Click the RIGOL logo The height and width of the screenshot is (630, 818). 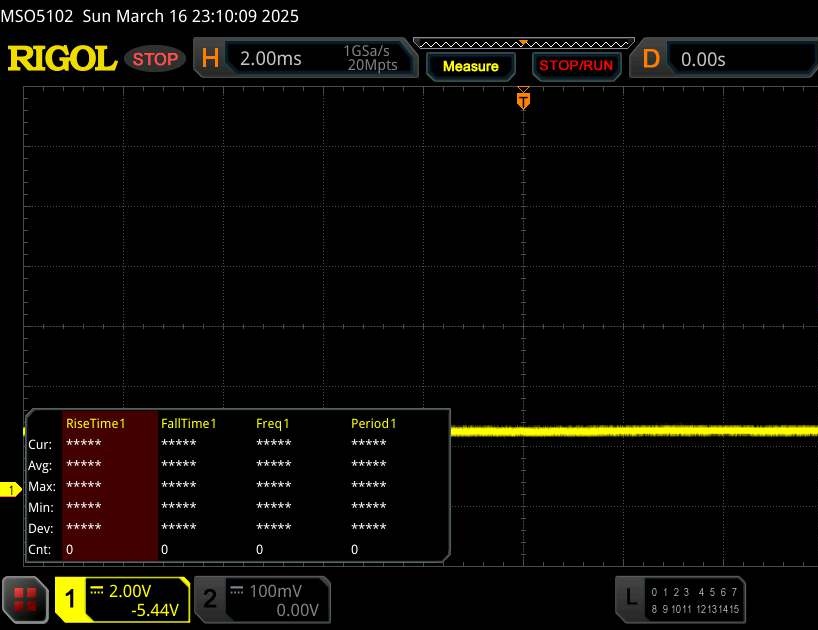coord(62,58)
